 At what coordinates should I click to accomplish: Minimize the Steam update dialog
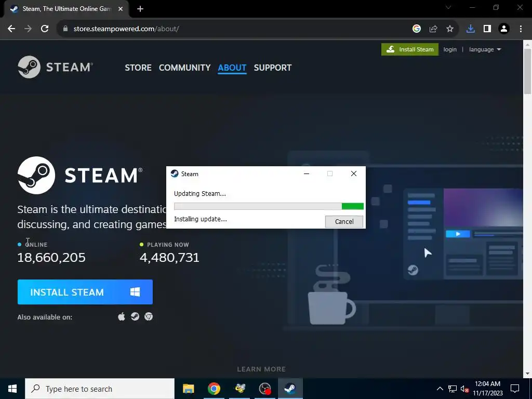[x=307, y=174]
